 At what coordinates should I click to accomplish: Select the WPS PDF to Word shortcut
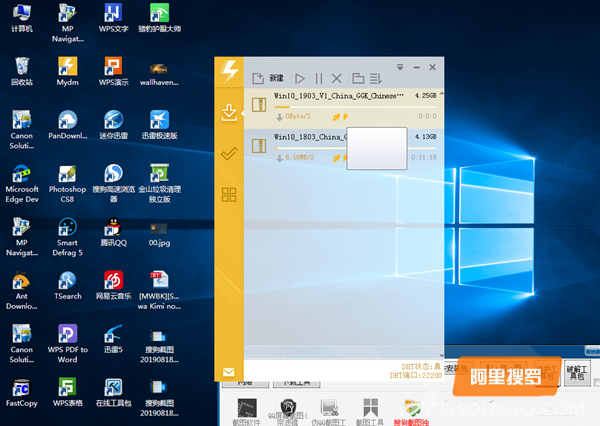pyautogui.click(x=68, y=344)
